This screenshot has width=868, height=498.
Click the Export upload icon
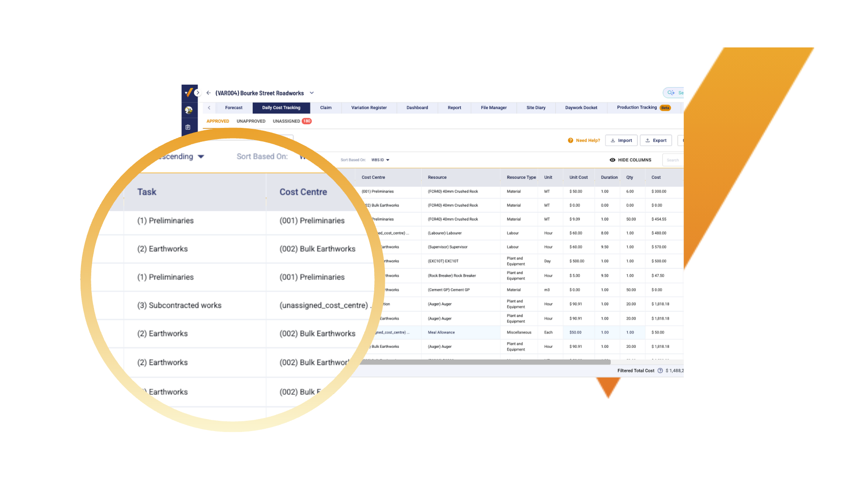pyautogui.click(x=648, y=140)
